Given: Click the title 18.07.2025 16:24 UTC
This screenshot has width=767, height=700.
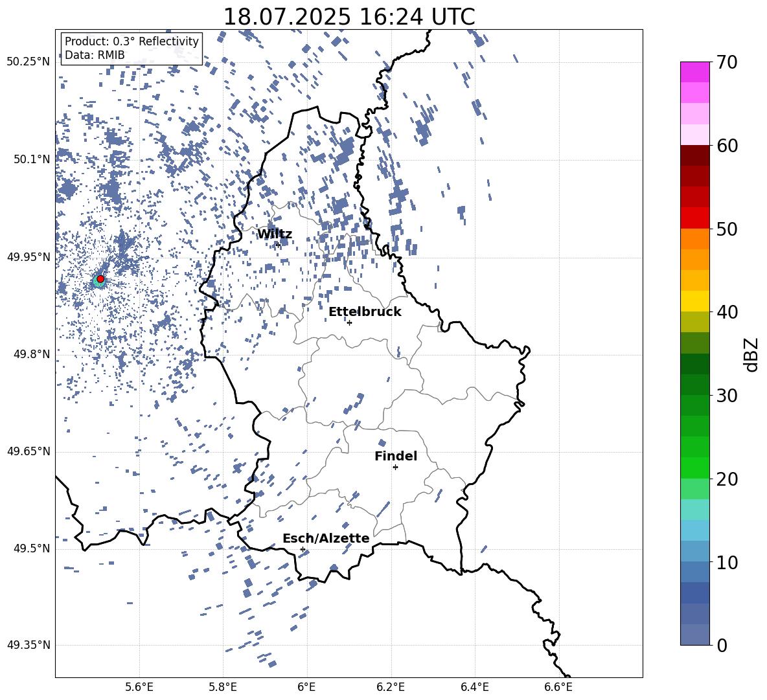Looking at the screenshot, I should tap(349, 17).
